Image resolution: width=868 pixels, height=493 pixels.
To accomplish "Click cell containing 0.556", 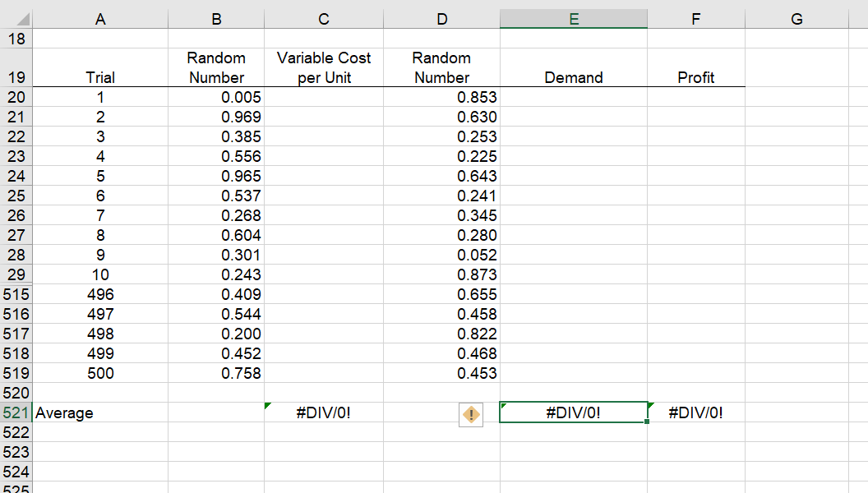I will point(216,156).
